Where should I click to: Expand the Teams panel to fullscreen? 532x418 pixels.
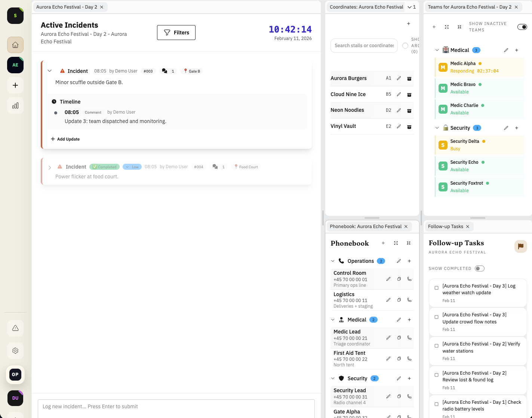pyautogui.click(x=446, y=27)
